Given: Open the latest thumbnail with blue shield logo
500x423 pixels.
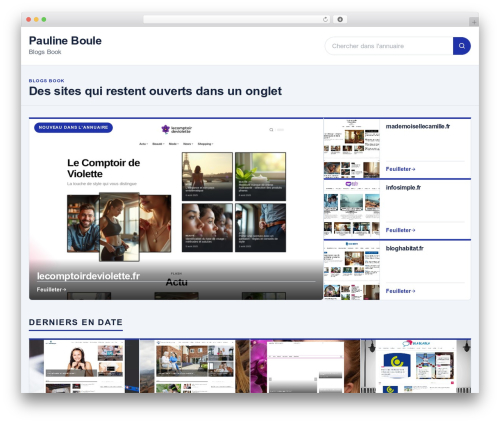Looking at the screenshot, I should pyautogui.click(x=416, y=366).
